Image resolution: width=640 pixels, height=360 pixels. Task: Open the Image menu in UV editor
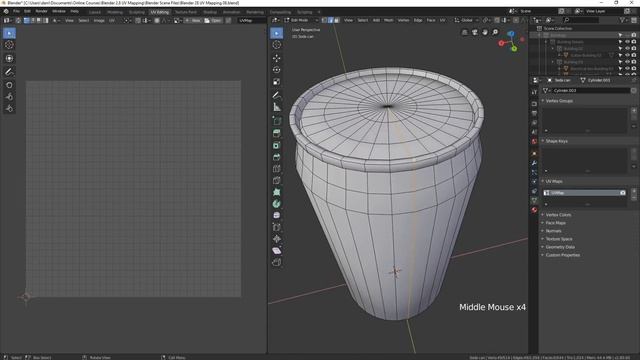pos(99,20)
